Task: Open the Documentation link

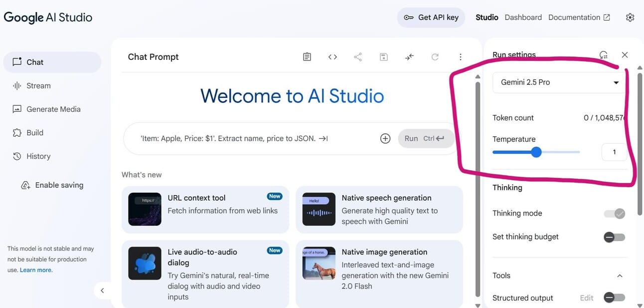Action: pos(579,17)
